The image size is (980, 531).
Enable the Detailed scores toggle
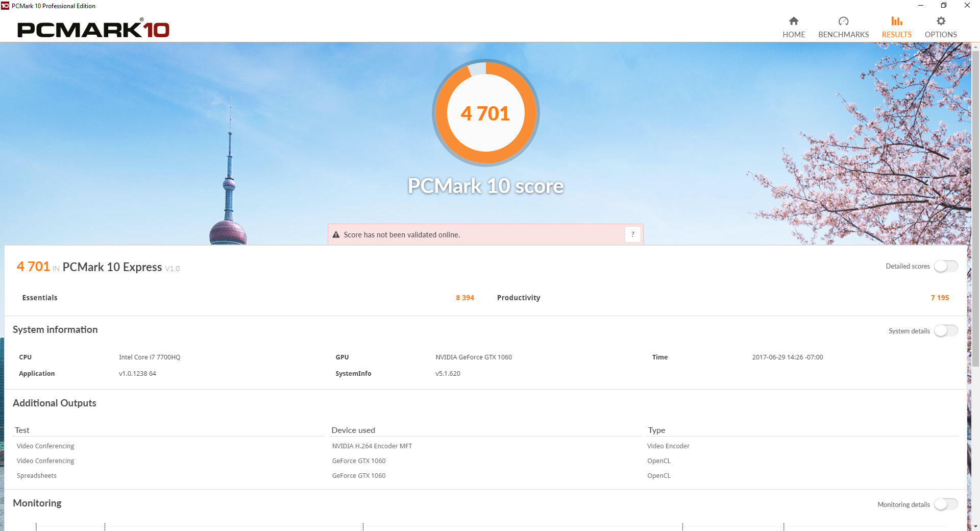tap(946, 267)
